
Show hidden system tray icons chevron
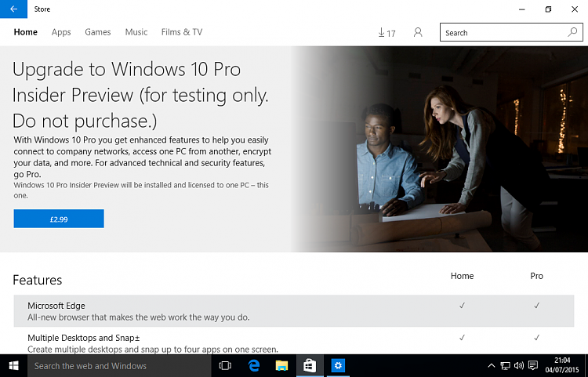coord(492,366)
